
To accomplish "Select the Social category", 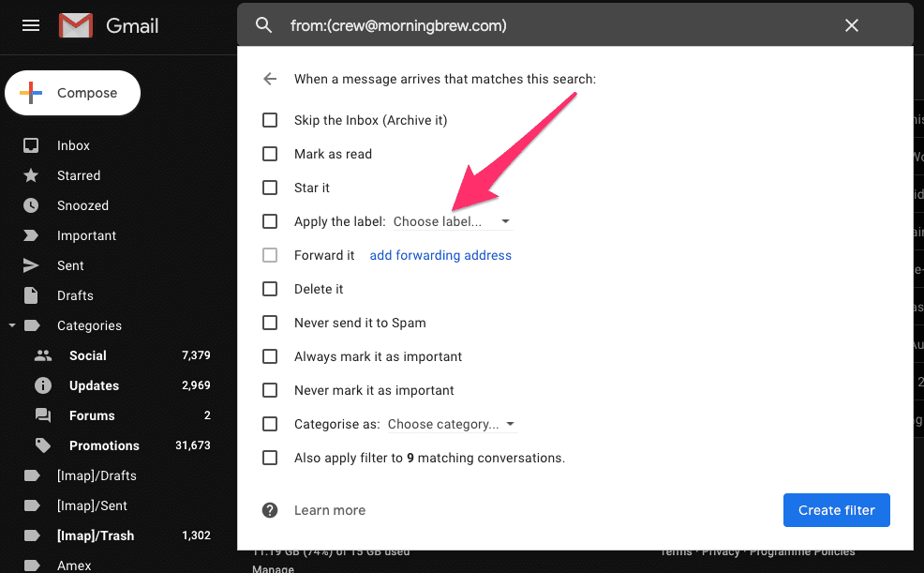I will coord(88,355).
